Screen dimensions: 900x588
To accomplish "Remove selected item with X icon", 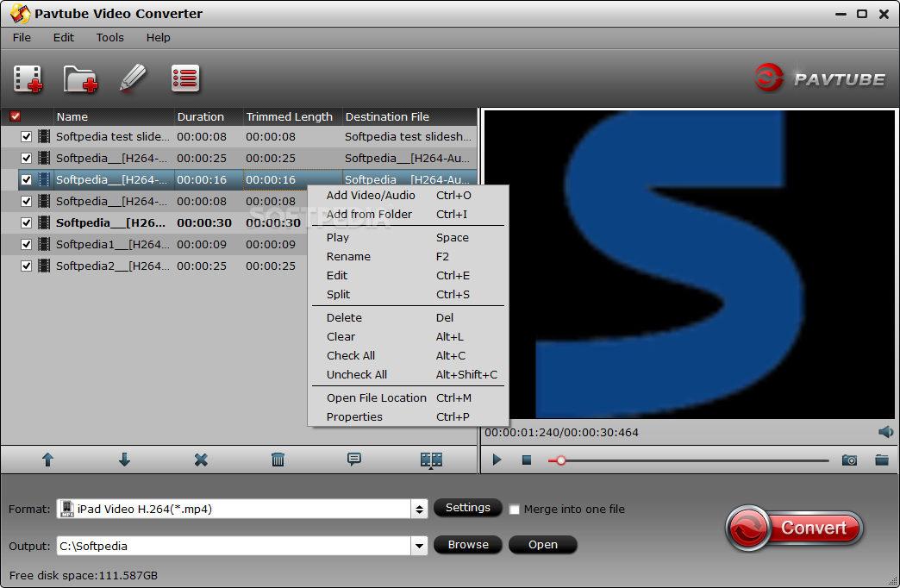I will pos(201,460).
